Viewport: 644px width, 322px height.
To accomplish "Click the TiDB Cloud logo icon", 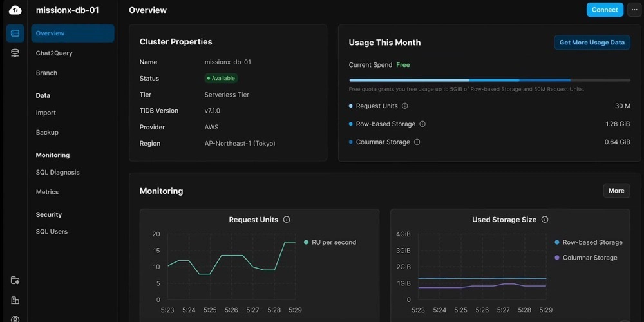I will click(x=15, y=10).
